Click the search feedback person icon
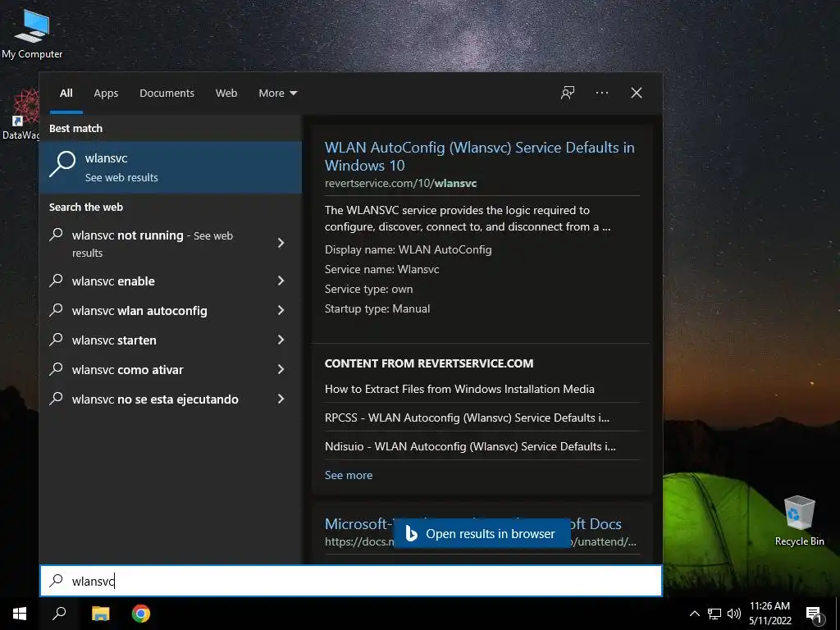This screenshot has height=630, width=840. click(568, 93)
